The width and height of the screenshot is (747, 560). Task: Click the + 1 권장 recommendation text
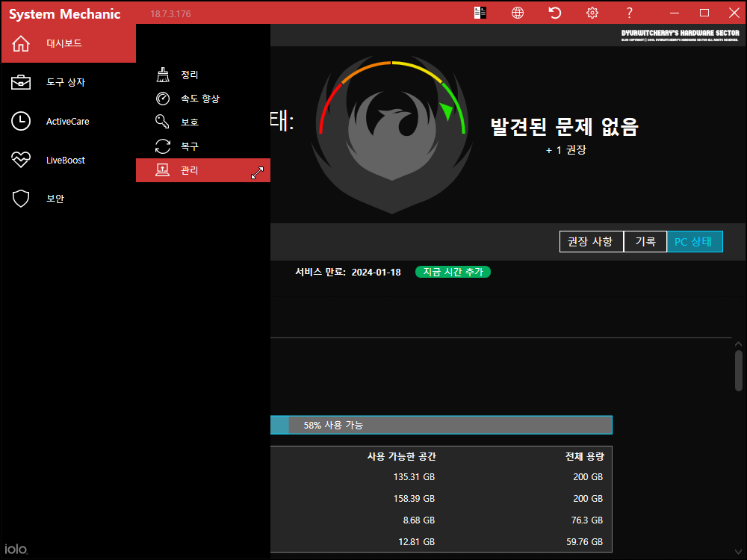[x=566, y=150]
